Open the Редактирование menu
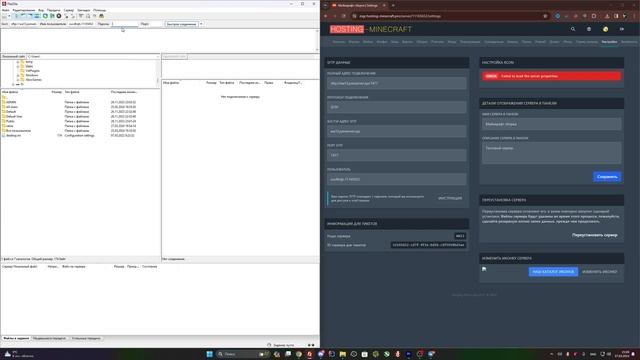Screen dimensions: 640x360 click(x=24, y=10)
